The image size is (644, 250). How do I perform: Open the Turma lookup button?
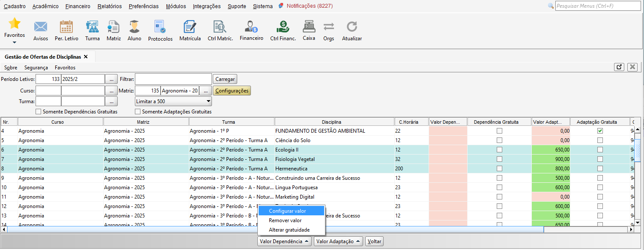(x=111, y=101)
